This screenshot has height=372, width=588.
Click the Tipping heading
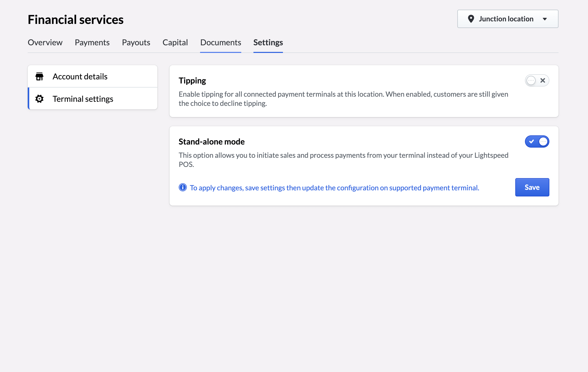click(x=192, y=80)
